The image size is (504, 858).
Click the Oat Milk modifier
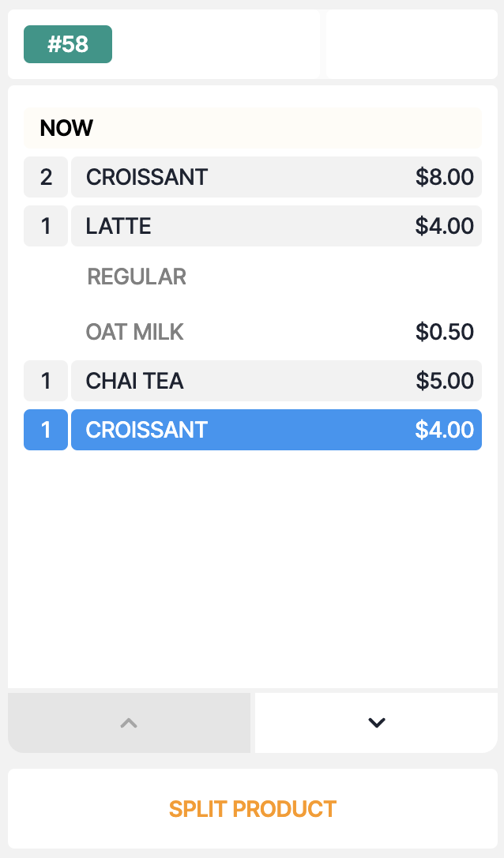coord(135,332)
